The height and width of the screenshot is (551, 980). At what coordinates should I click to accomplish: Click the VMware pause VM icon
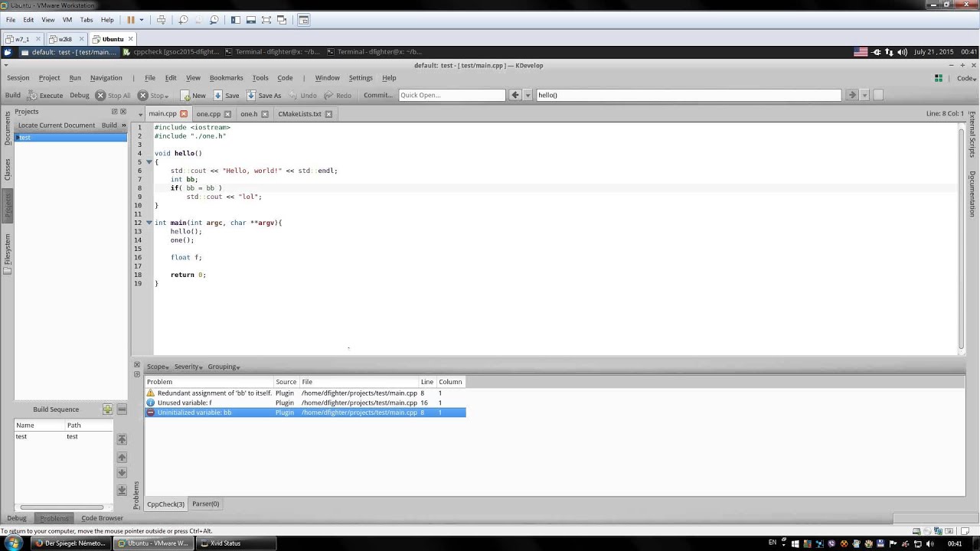[131, 20]
